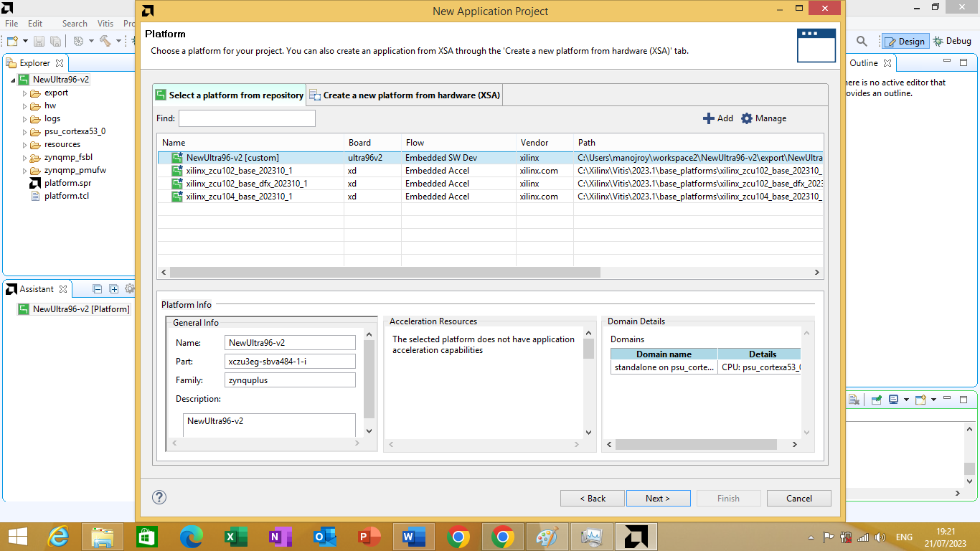Maximize the Outline view panel
Image resolution: width=980 pixels, height=551 pixels.
pos(963,62)
